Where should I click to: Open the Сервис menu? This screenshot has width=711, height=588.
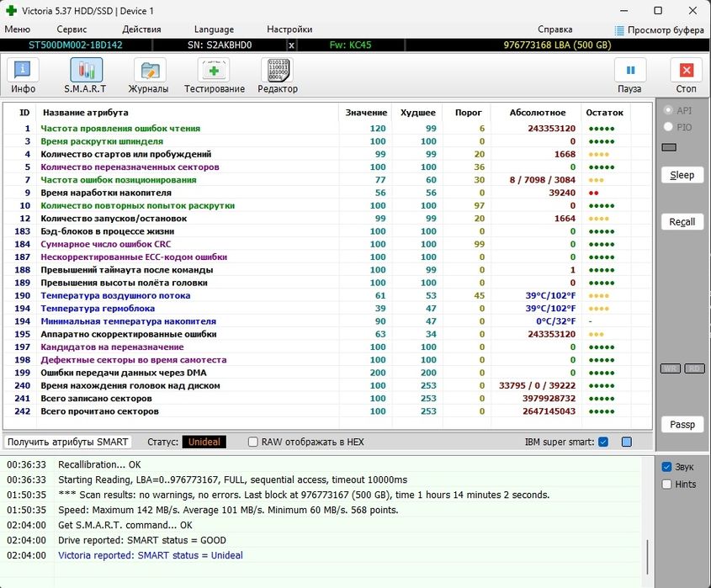[72, 29]
